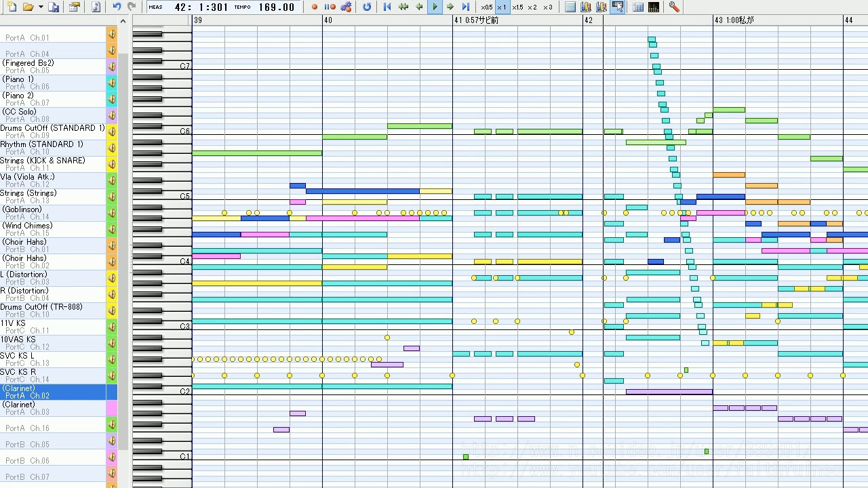Open the level meter view
868x488 pixels.
coord(654,7)
